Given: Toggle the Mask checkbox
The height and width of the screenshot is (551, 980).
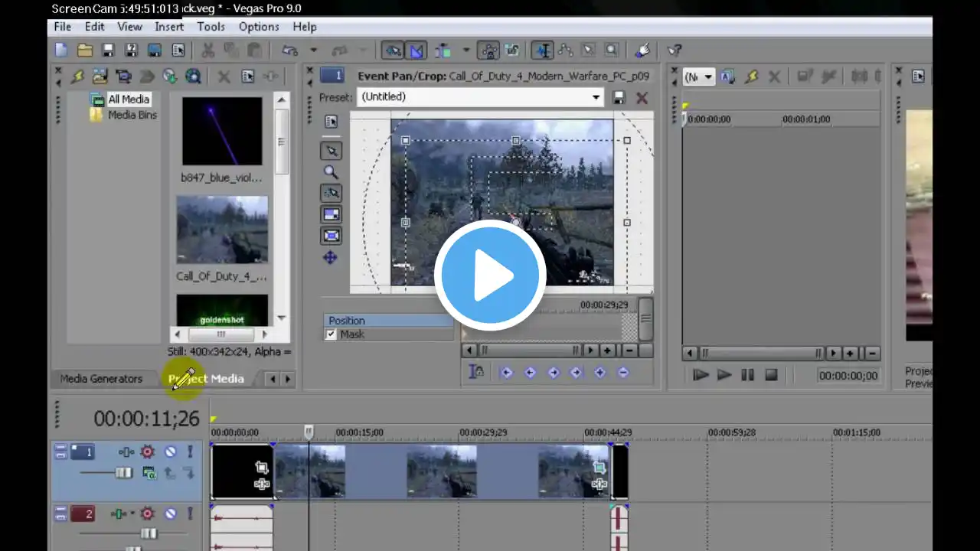Looking at the screenshot, I should pos(331,334).
